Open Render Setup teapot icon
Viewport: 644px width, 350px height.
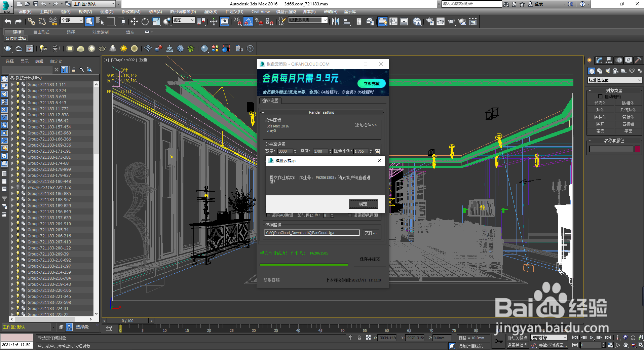pos(430,22)
